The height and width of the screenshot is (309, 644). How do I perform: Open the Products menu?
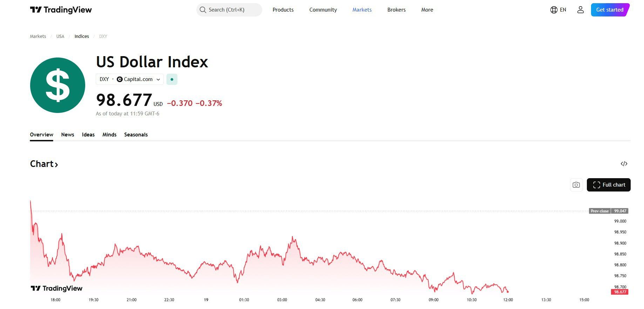[283, 10]
